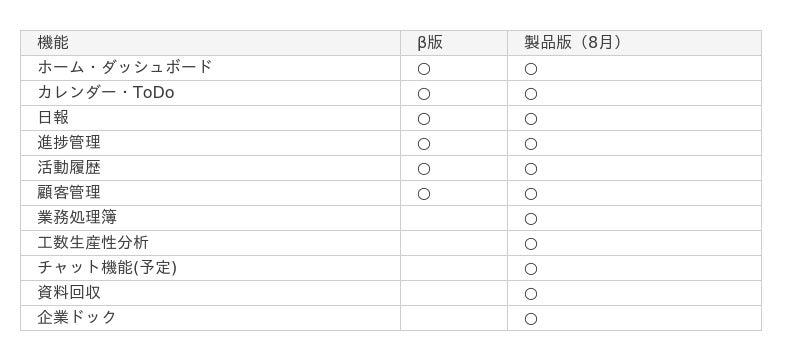Viewport: 800px width, 361px height.
Task: Click the 製品版 circle for 資料回収
Action: pyautogui.click(x=531, y=294)
